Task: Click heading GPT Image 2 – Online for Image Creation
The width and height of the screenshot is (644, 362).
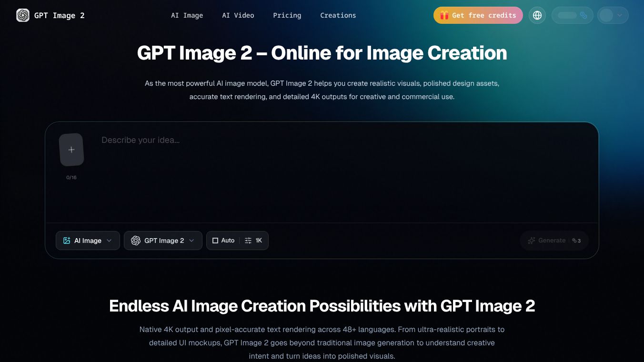Action: point(322,53)
